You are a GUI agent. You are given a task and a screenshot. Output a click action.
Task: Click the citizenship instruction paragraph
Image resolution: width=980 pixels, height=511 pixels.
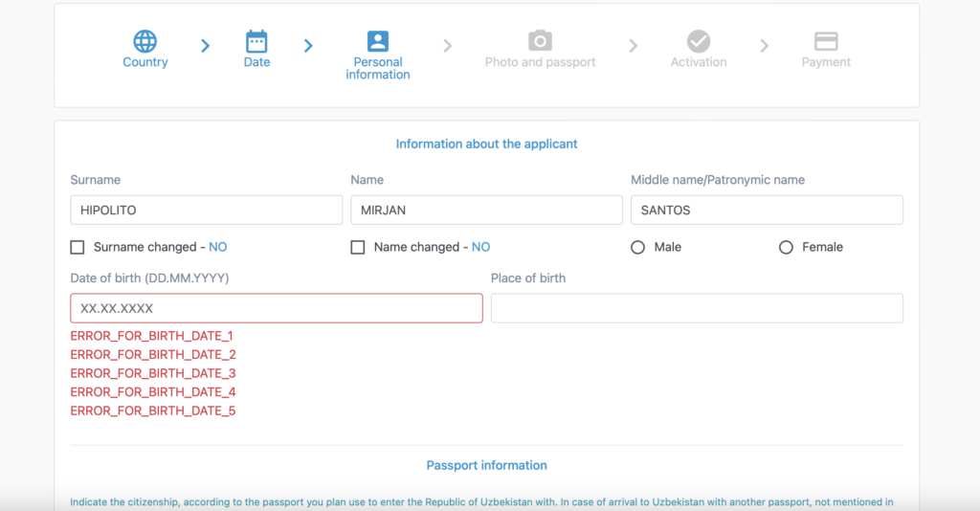481,502
